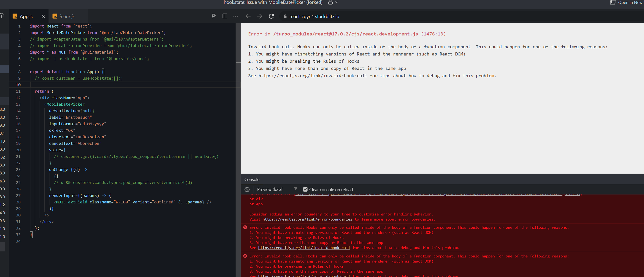Navigate forward in the preview browser

[259, 16]
